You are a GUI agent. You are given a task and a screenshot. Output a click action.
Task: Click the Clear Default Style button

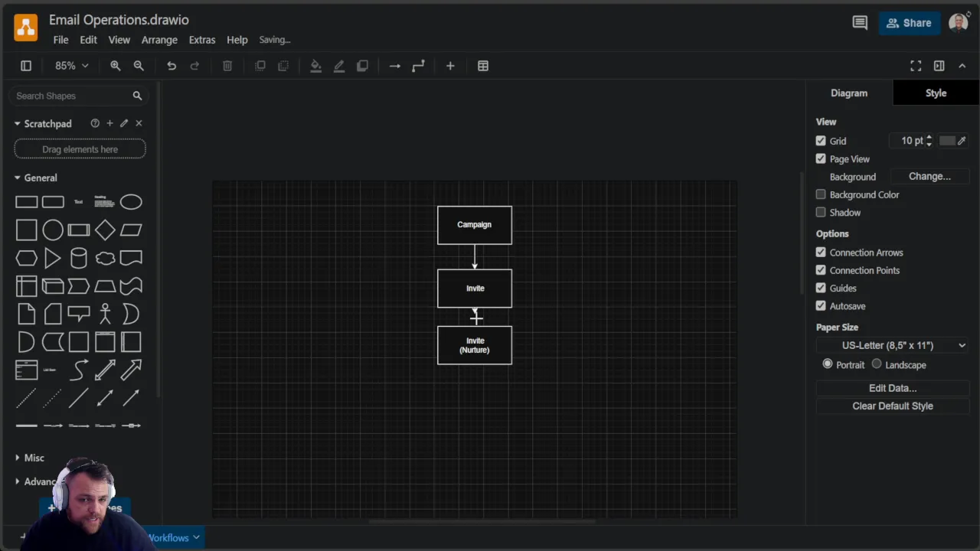[893, 406]
